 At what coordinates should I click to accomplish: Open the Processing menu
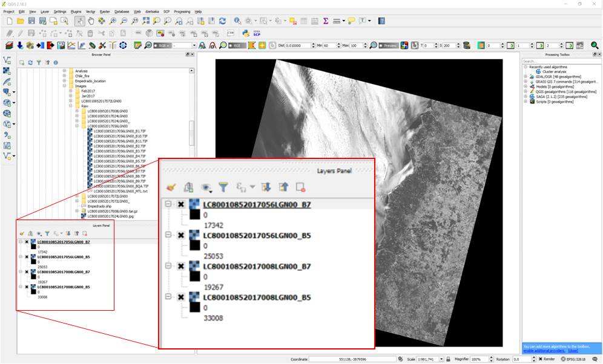click(182, 11)
